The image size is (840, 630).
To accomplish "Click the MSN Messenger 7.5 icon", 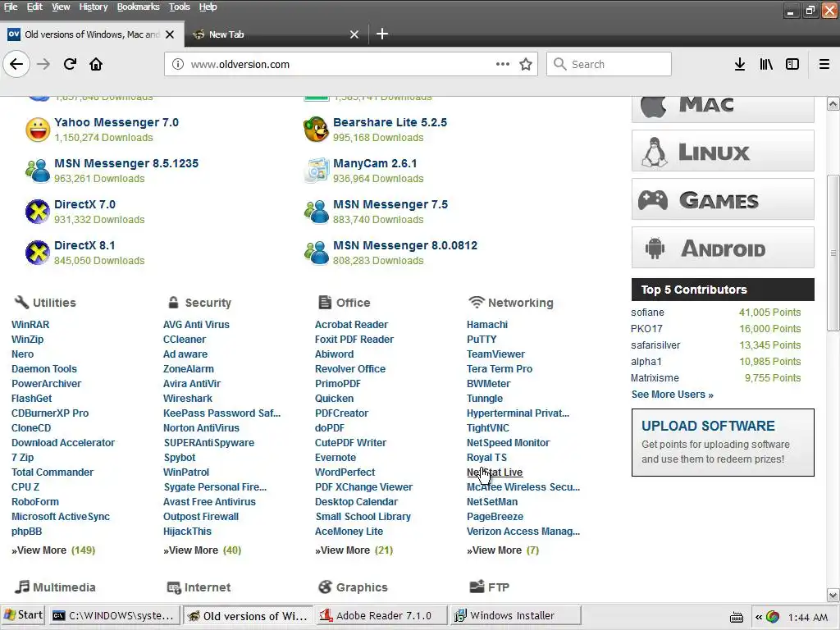I will coord(316,212).
